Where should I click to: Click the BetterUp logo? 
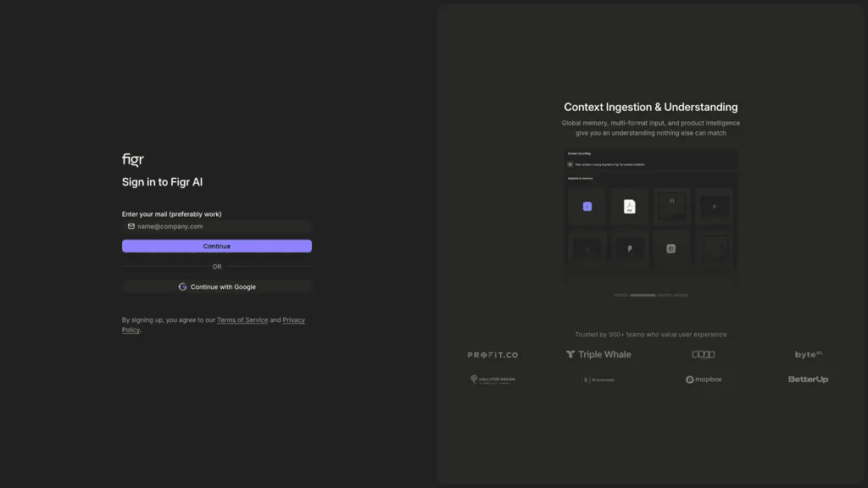[x=808, y=380]
